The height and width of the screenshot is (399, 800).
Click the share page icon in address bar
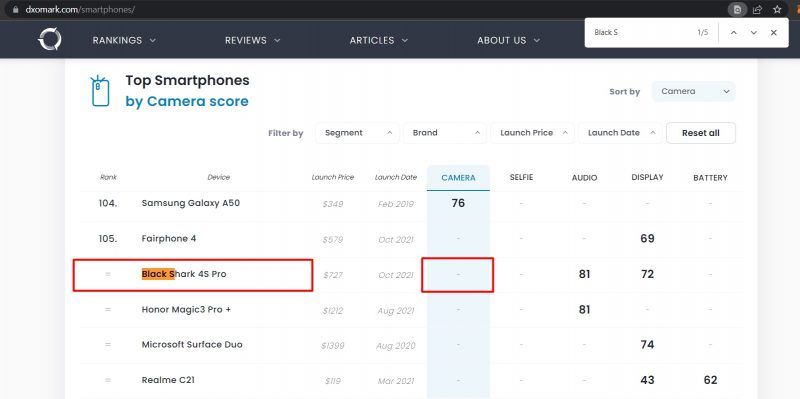click(758, 9)
